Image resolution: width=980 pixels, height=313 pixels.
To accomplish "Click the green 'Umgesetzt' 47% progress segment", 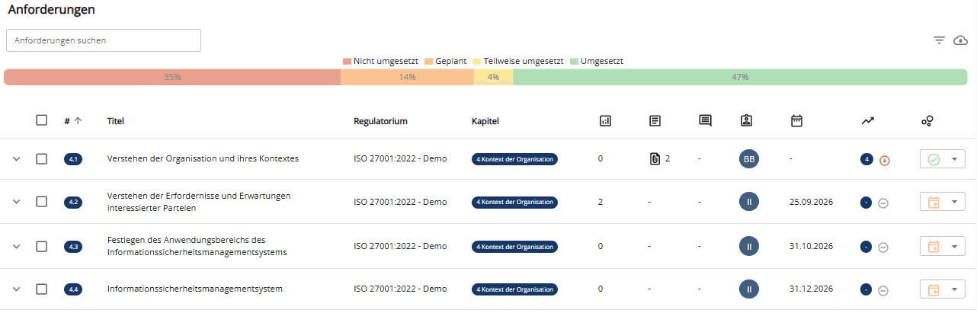I will pos(739,77).
